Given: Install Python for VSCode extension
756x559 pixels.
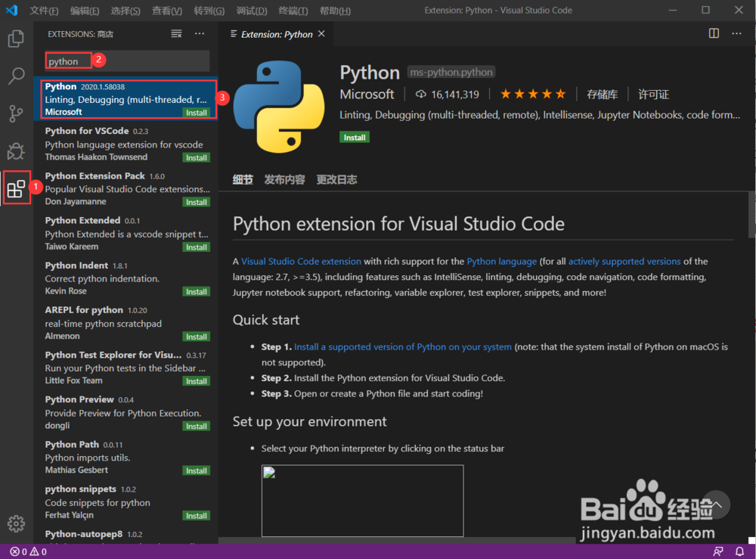Looking at the screenshot, I should 197,158.
